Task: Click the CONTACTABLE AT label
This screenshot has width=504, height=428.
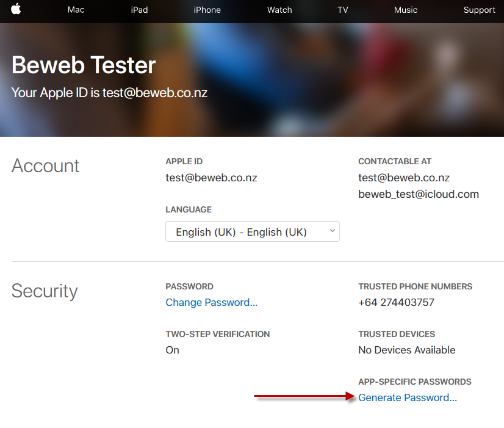Action: coord(395,161)
